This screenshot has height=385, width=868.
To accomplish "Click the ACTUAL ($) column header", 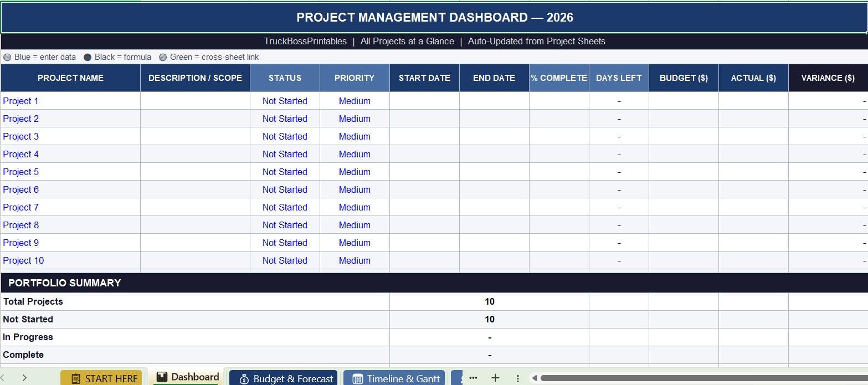I will 753,78.
